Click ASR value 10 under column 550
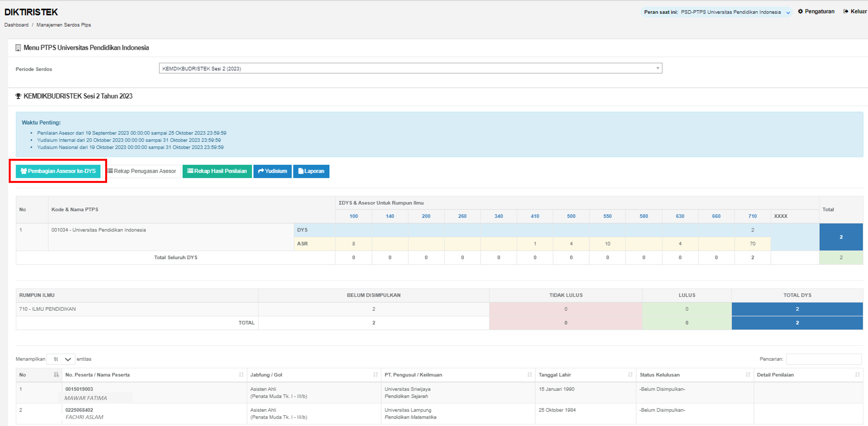 click(608, 244)
